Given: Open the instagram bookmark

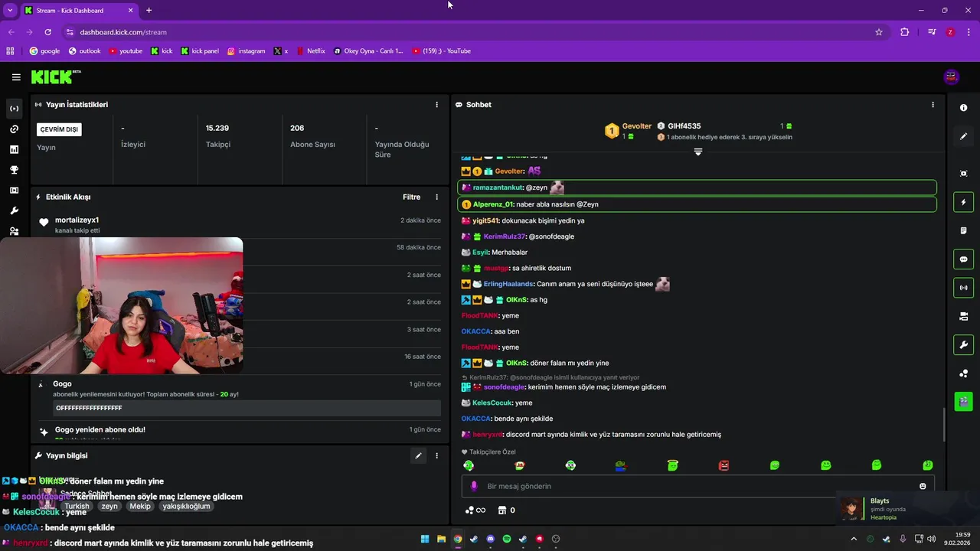Looking at the screenshot, I should pyautogui.click(x=246, y=51).
